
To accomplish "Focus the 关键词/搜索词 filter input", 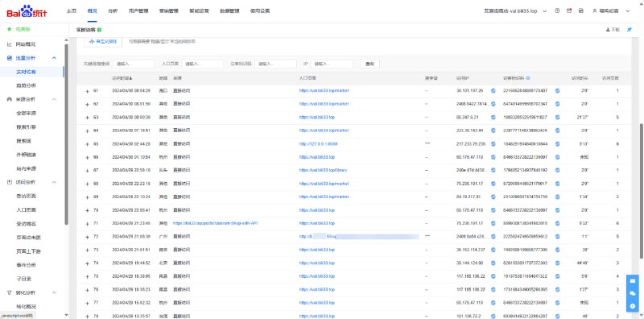I will (134, 64).
